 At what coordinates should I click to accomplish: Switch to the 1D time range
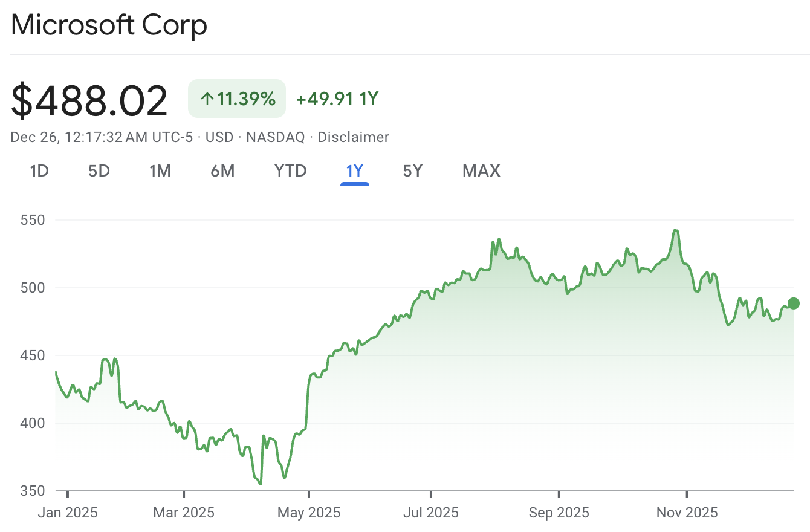(39, 171)
